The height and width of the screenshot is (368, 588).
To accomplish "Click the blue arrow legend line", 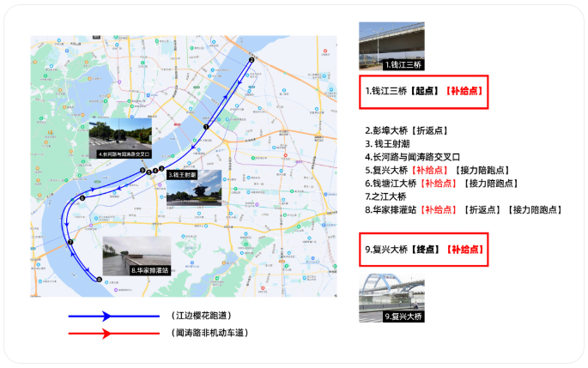I will [106, 316].
